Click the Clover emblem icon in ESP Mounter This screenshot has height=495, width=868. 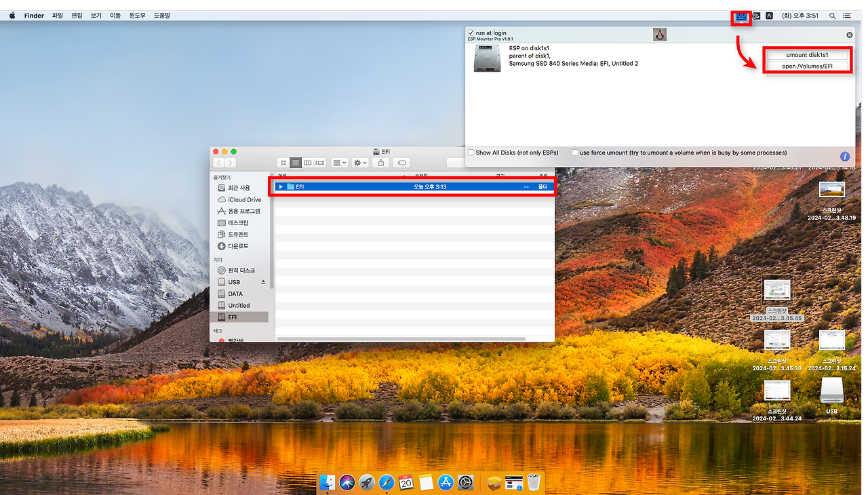[x=660, y=34]
